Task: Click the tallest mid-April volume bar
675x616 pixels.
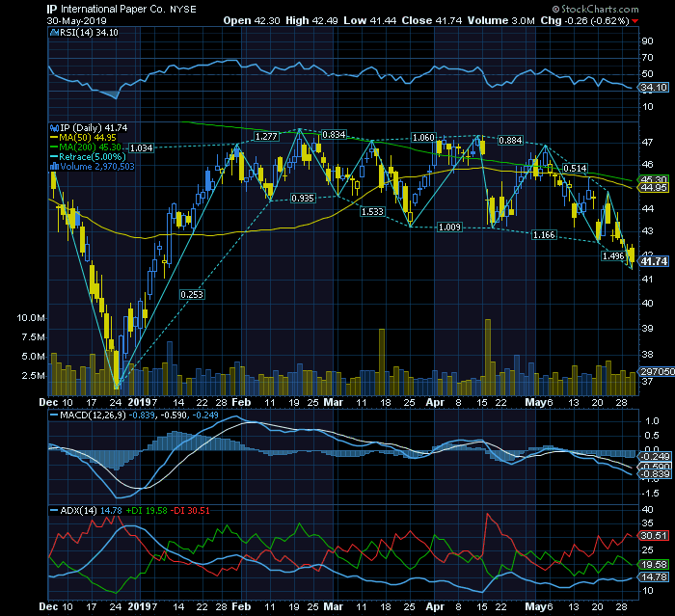Action: (x=488, y=358)
